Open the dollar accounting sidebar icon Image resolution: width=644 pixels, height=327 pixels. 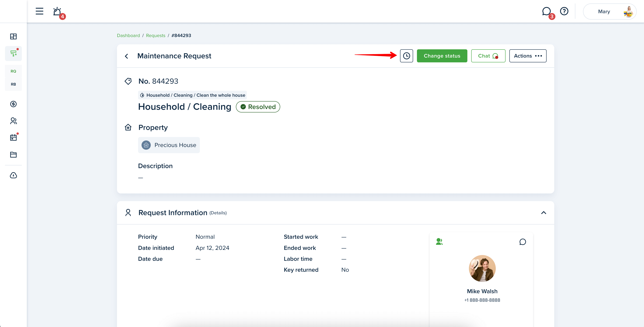point(13,104)
